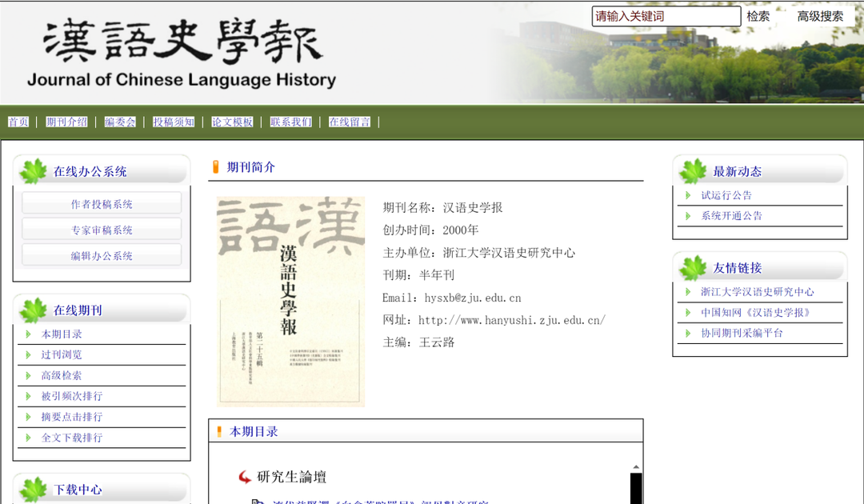Click the keyword search input field
This screenshot has width=864, height=504.
(666, 16)
